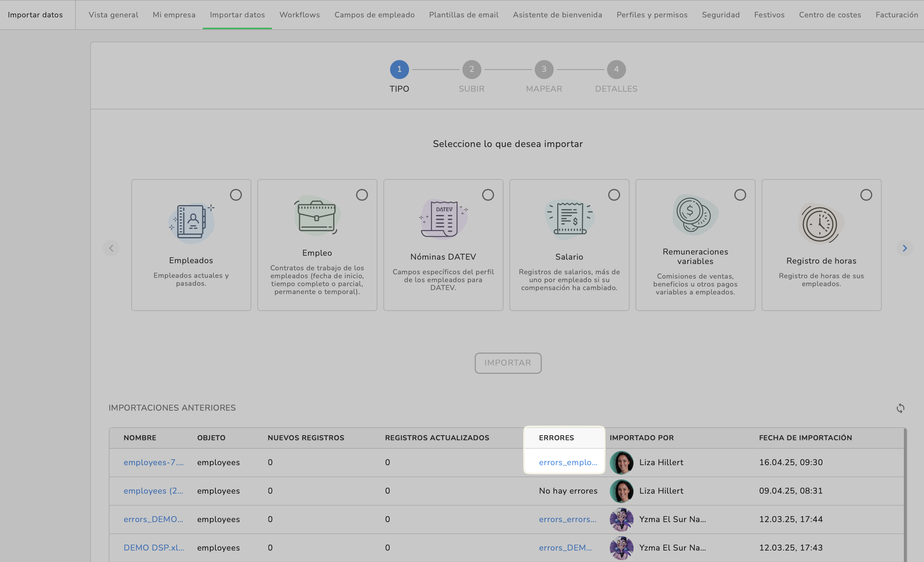Select the Salario radio button
This screenshot has height=562, width=924.
(x=614, y=195)
